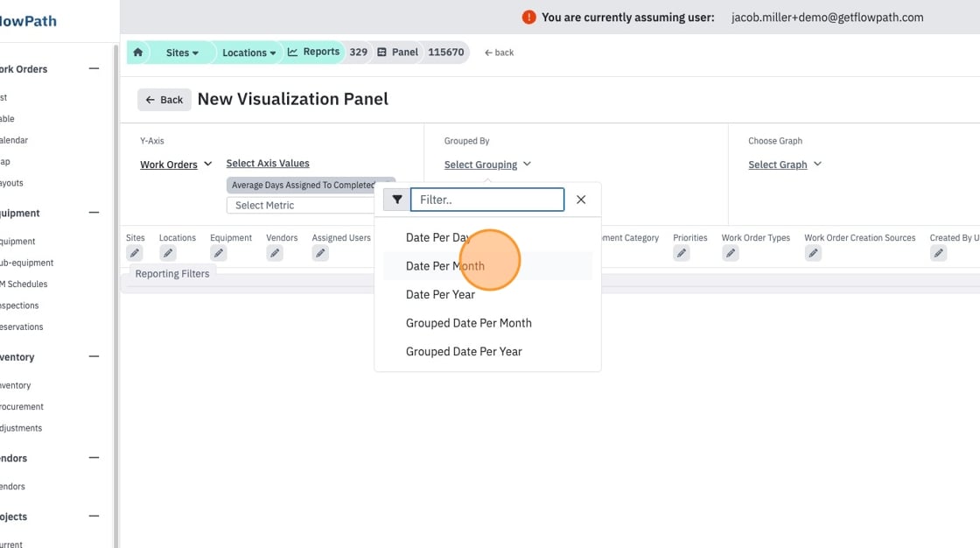Collapse the Equipment sidebar section

(x=94, y=213)
